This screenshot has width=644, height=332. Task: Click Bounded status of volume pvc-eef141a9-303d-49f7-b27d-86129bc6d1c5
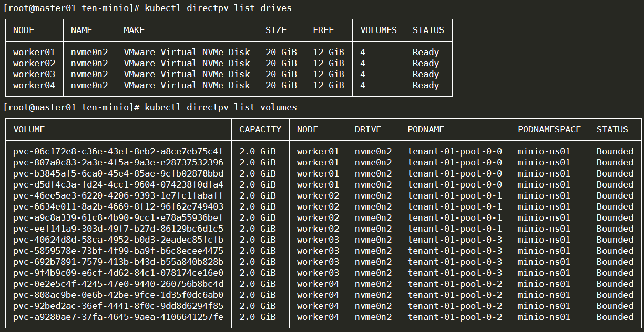click(615, 229)
